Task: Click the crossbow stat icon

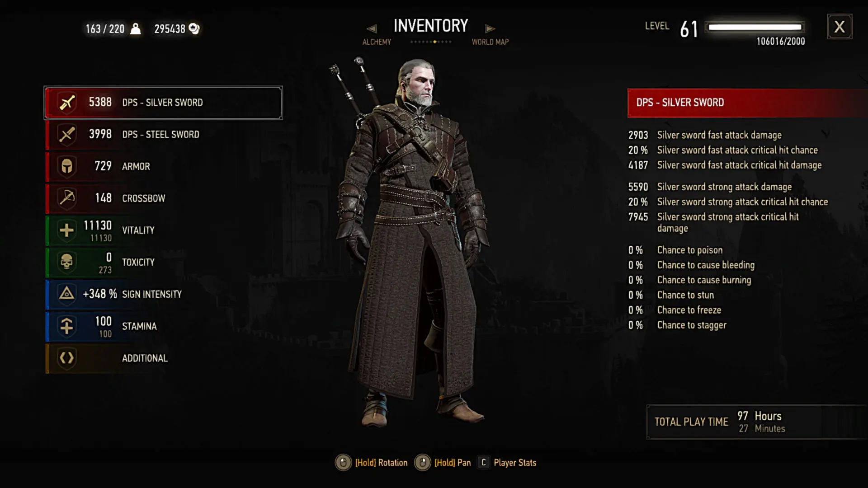Action: [67, 198]
